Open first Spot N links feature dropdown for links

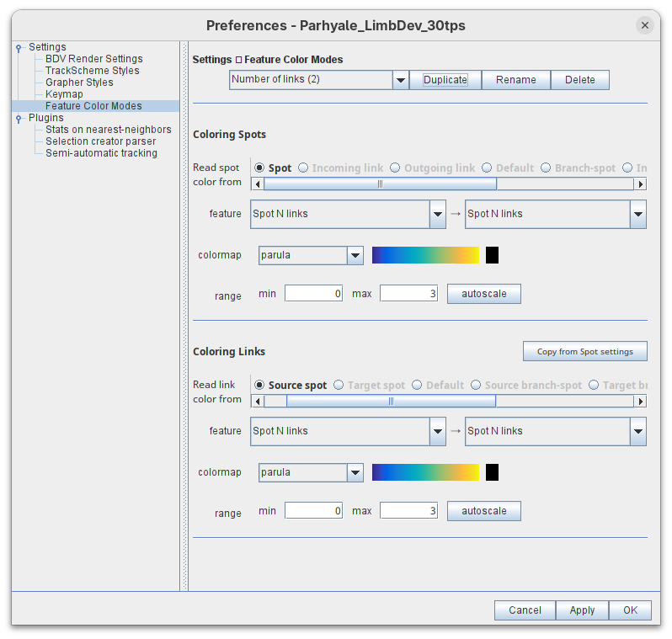[x=438, y=431]
